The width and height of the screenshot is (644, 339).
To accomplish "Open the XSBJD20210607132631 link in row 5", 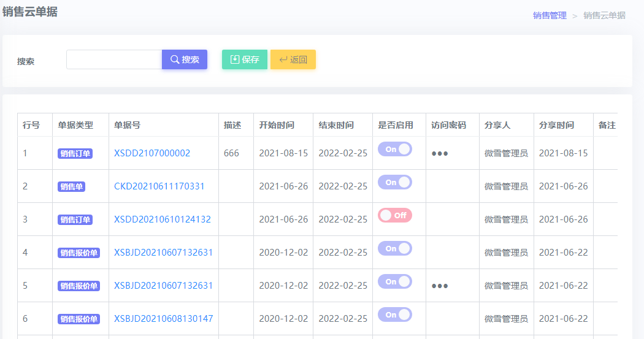I will pos(164,286).
